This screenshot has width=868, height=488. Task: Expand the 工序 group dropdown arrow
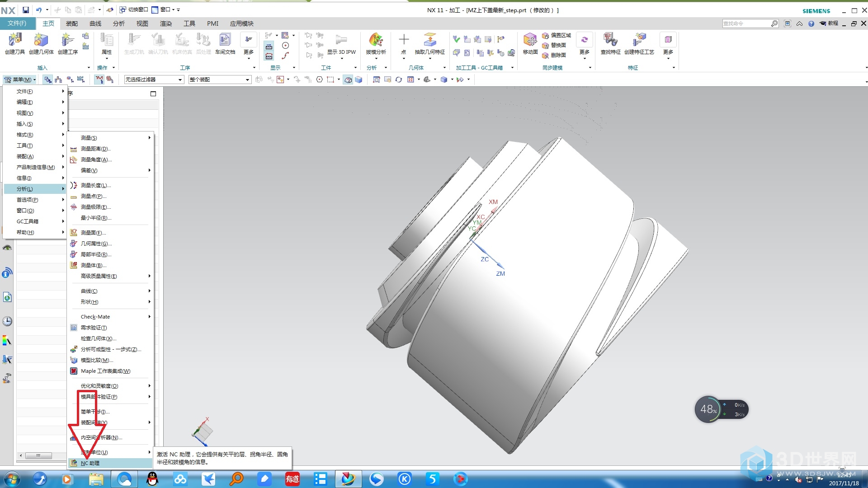[254, 68]
